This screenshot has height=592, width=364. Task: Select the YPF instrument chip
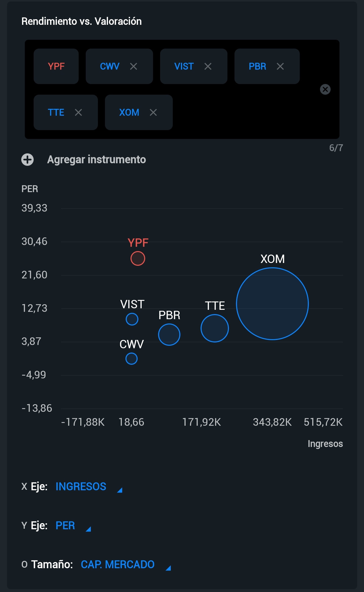[x=56, y=66]
